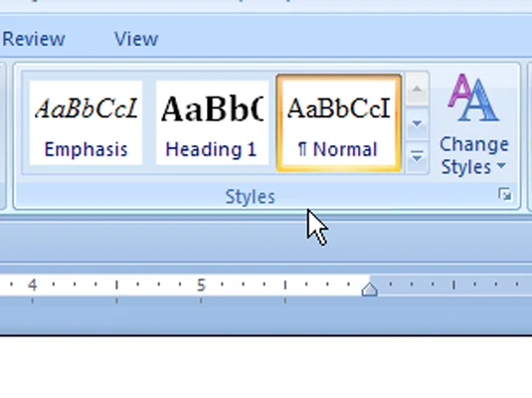Click the right indent marker on ruler
This screenshot has height=398, width=532.
pos(370,290)
